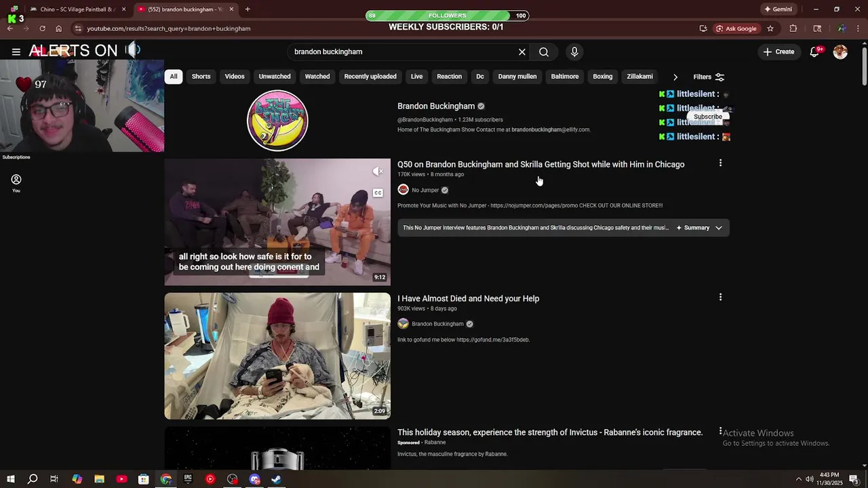Screen dimensions: 868x488
Task: Click Ask Google lens button
Action: coord(736,28)
